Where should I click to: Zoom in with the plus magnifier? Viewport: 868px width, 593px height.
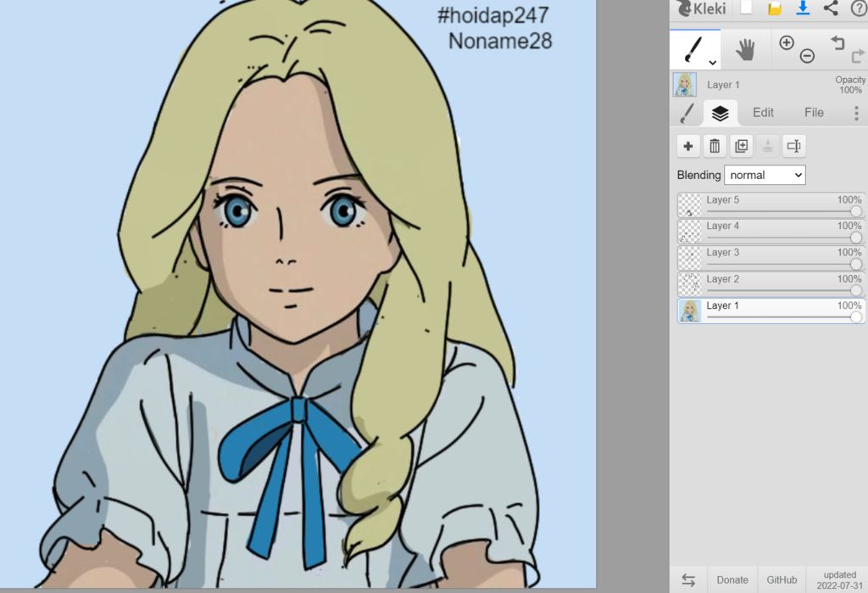[x=786, y=42]
